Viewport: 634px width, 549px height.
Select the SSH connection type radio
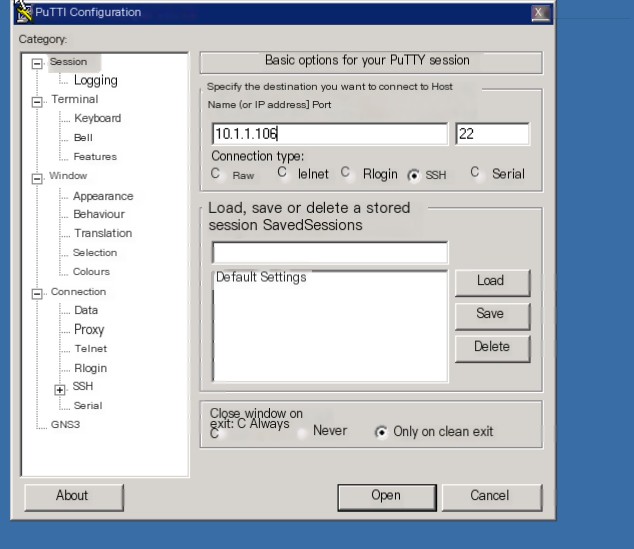[414, 175]
